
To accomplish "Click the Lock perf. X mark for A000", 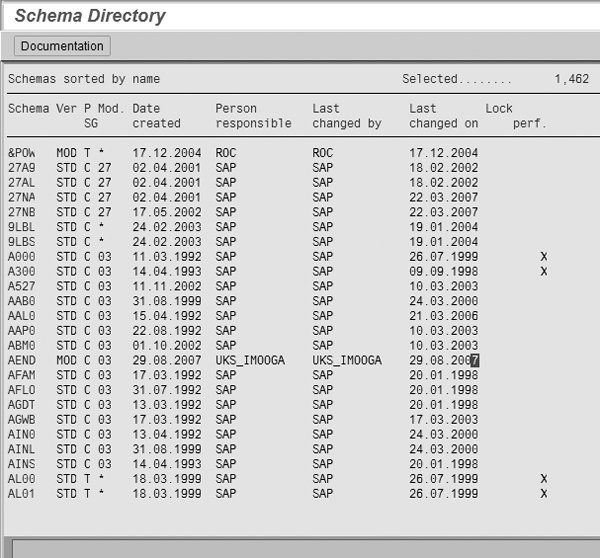I will pyautogui.click(x=544, y=256).
